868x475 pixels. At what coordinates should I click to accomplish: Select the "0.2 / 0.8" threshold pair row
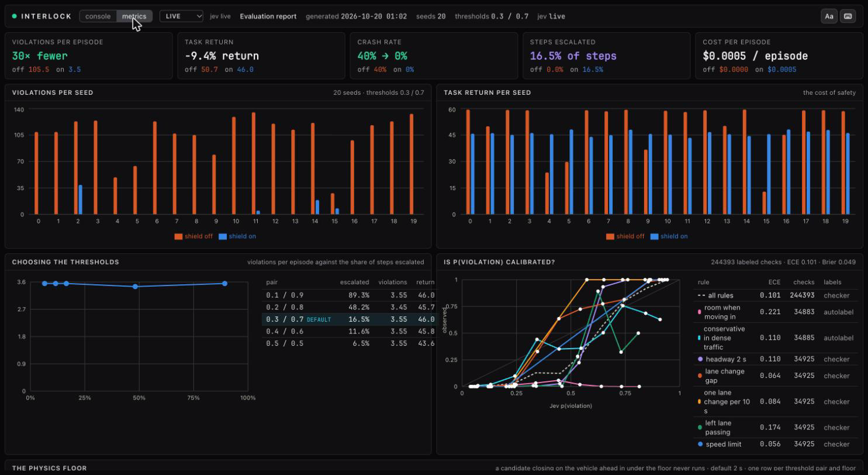[x=350, y=307]
